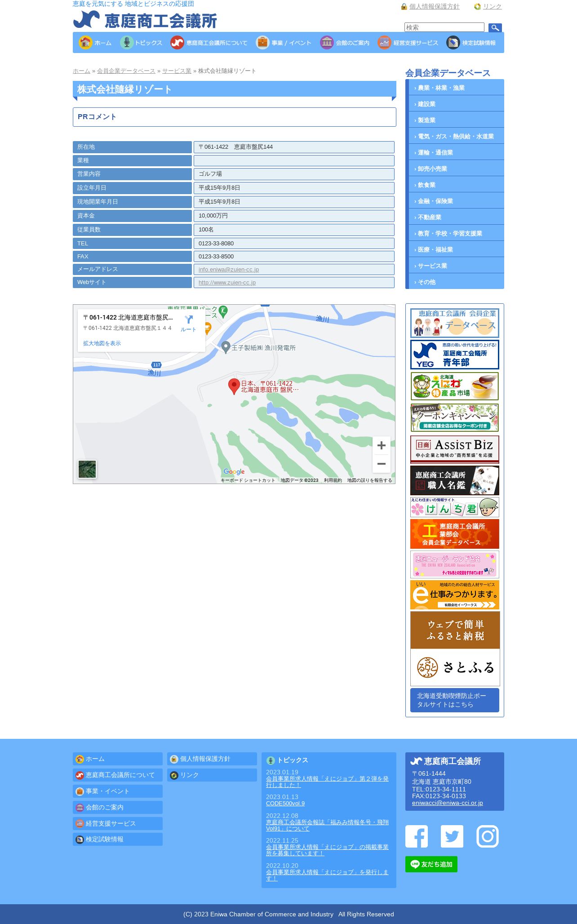The image size is (577, 924).
Task: Click the 個人情報保護方針 header link
Action: pos(434,6)
